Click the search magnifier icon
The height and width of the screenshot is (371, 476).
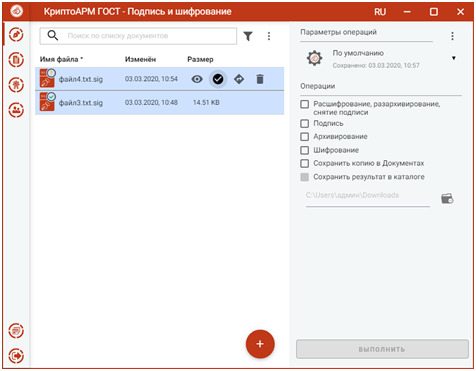click(53, 35)
